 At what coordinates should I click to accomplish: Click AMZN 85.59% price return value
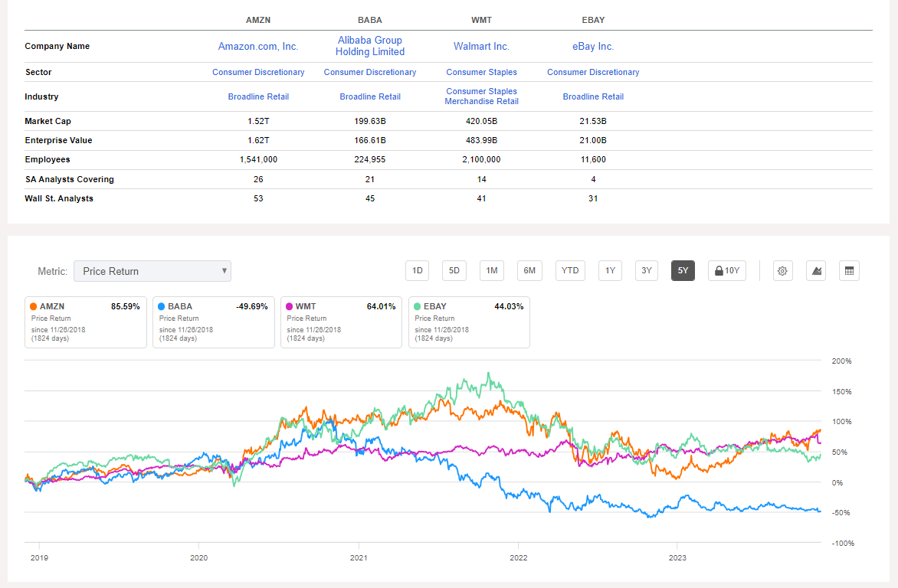point(126,307)
